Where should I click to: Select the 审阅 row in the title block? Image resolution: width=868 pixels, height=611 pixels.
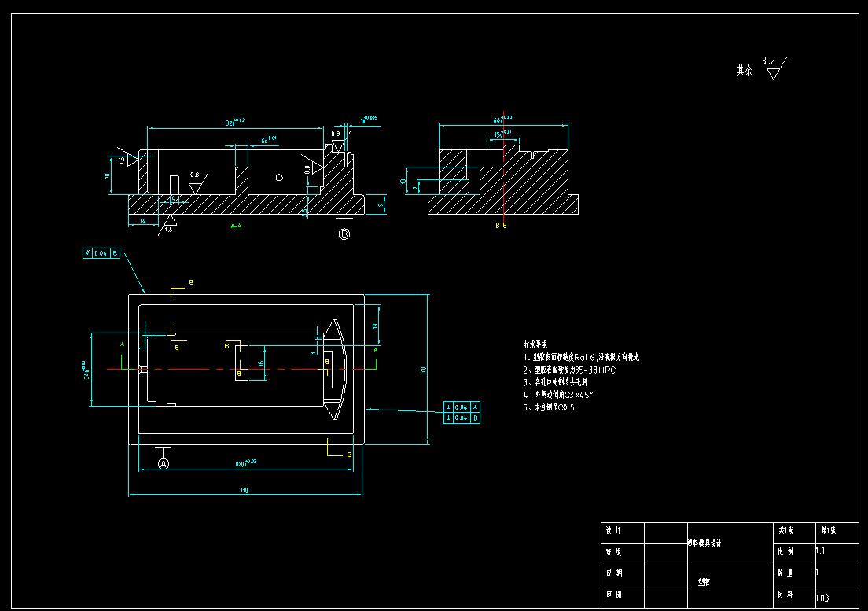pos(616,594)
